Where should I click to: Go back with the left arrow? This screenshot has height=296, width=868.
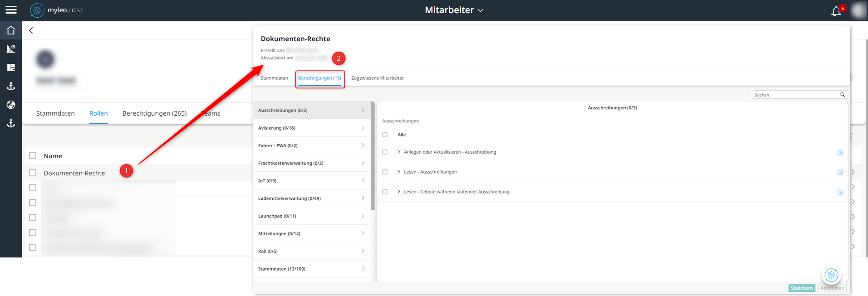pos(31,30)
